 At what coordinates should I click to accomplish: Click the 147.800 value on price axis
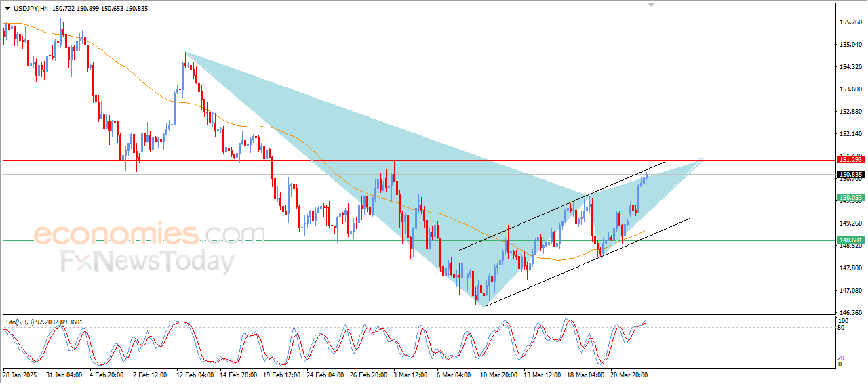[x=850, y=268]
